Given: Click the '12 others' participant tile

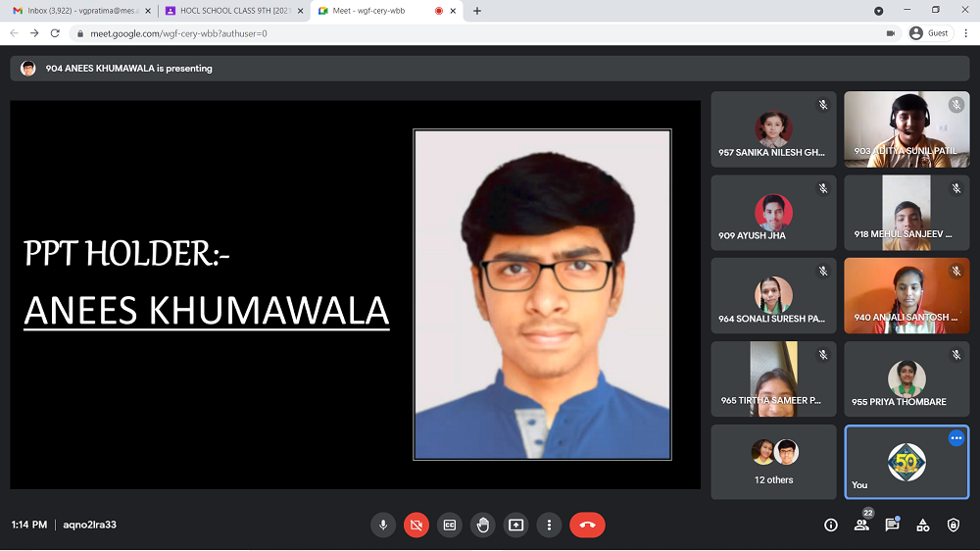Looking at the screenshot, I should pos(774,461).
